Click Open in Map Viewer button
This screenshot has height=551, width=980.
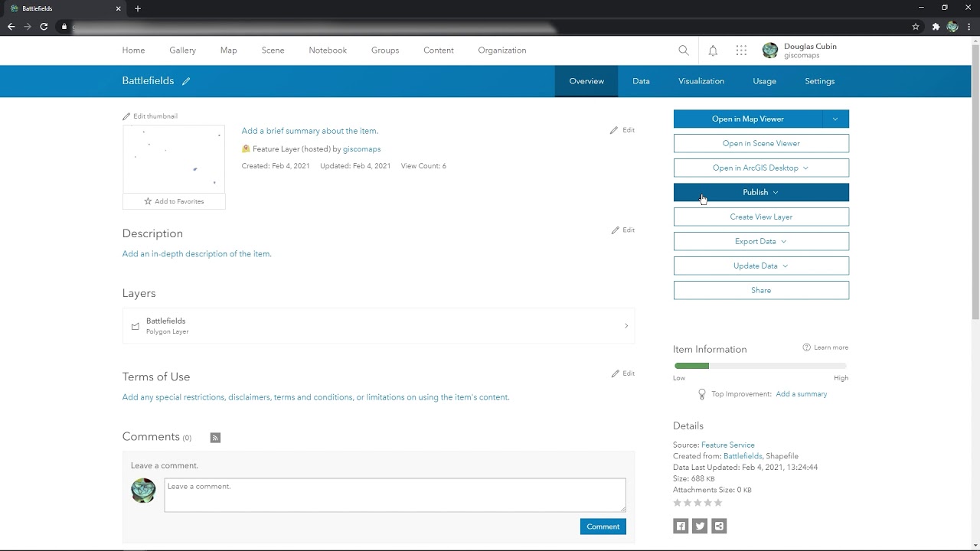(x=748, y=119)
